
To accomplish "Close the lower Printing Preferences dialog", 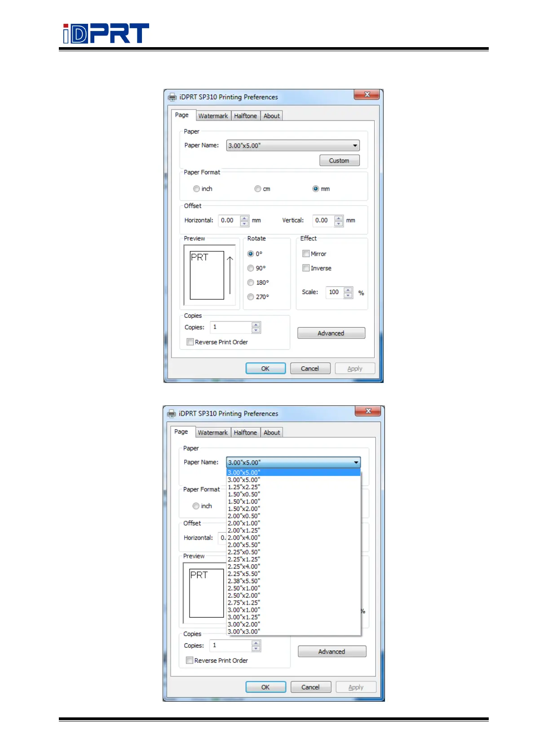I will (368, 411).
